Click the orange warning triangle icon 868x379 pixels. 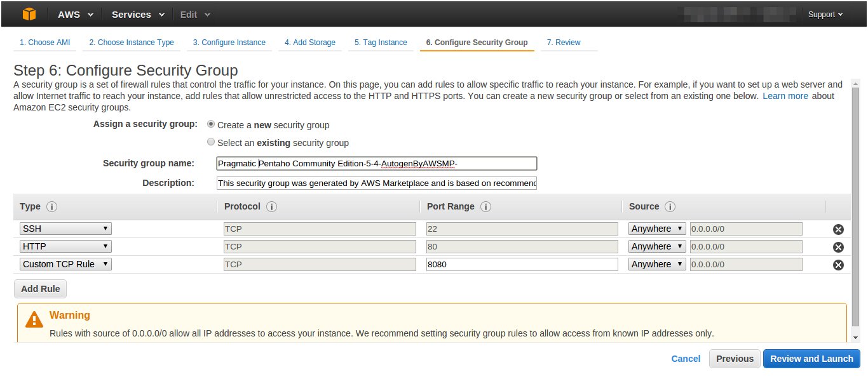click(x=34, y=319)
